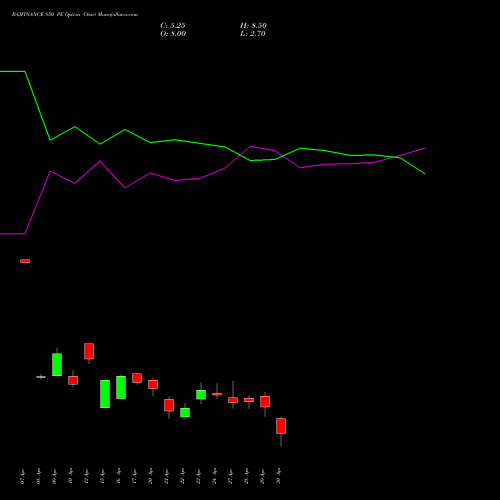
Task: Click the green candle above 16 Apr
Action: point(121,387)
